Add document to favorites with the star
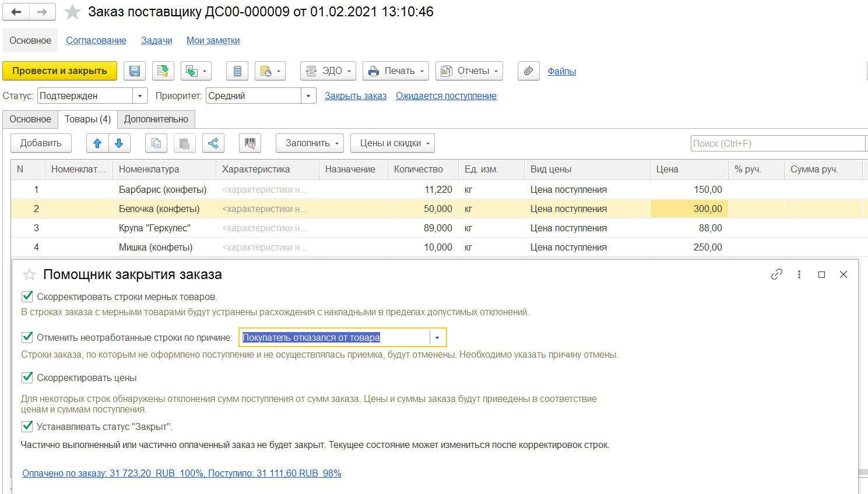 (x=72, y=12)
